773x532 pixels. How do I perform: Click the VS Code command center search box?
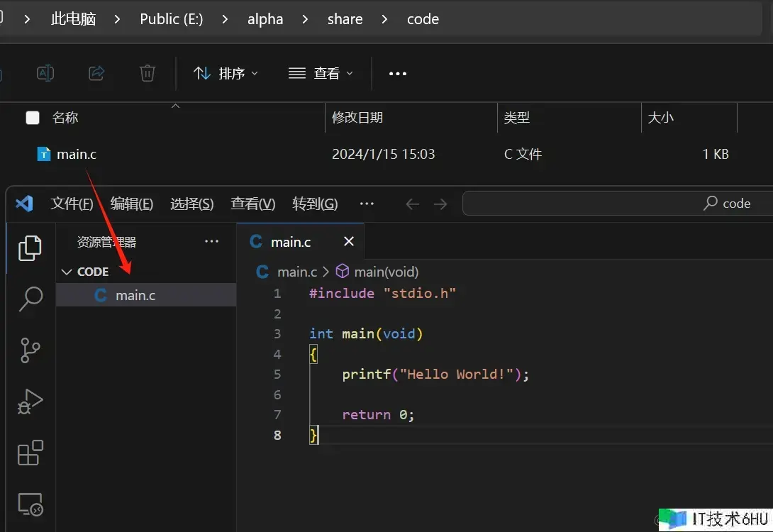click(618, 203)
